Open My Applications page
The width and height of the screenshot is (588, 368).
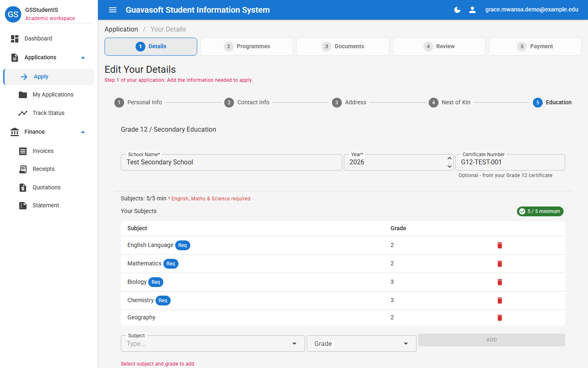click(49, 95)
